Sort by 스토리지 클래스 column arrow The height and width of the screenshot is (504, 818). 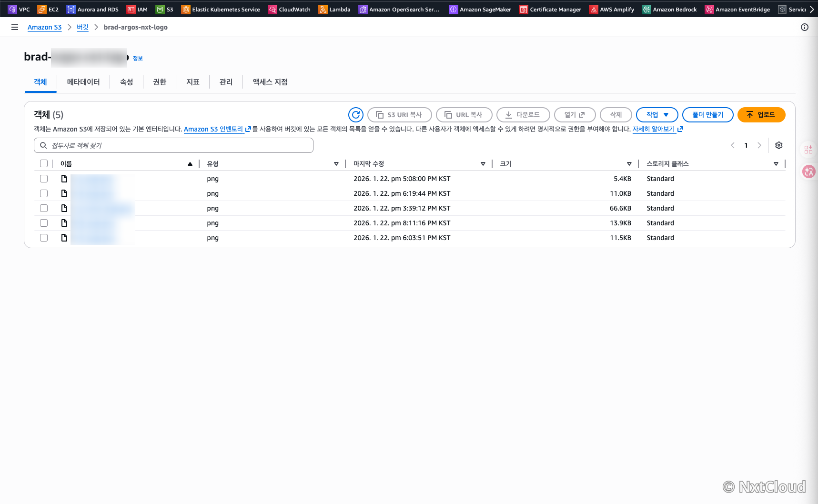776,164
